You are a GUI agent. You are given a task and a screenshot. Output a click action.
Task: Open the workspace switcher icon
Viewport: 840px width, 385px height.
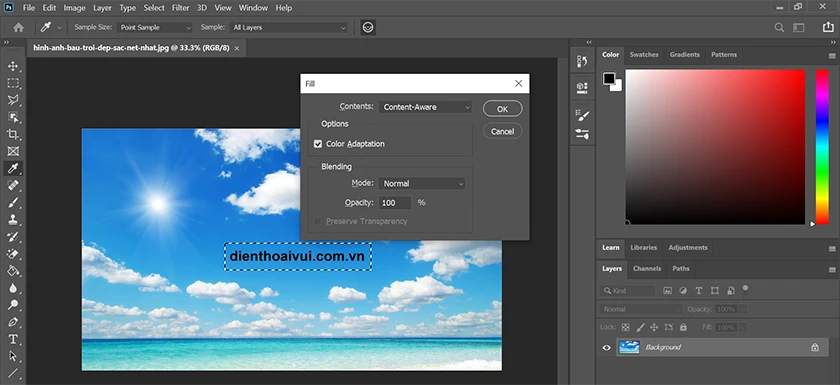coord(799,27)
